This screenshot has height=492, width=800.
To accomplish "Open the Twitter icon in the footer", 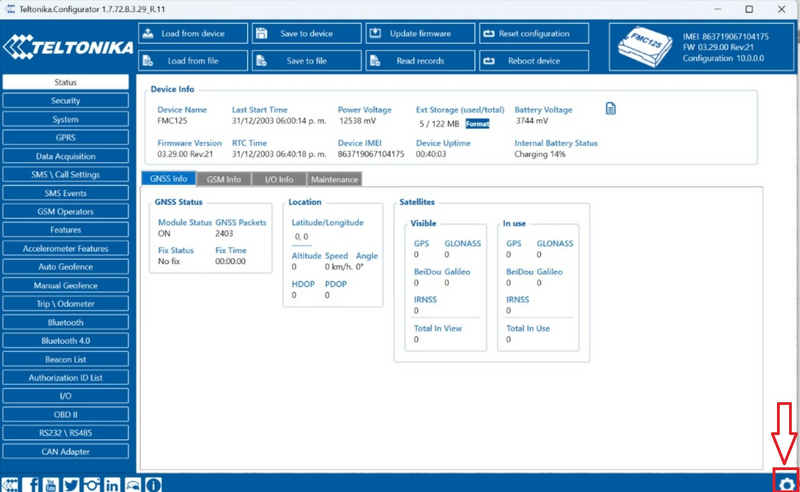I will [71, 484].
